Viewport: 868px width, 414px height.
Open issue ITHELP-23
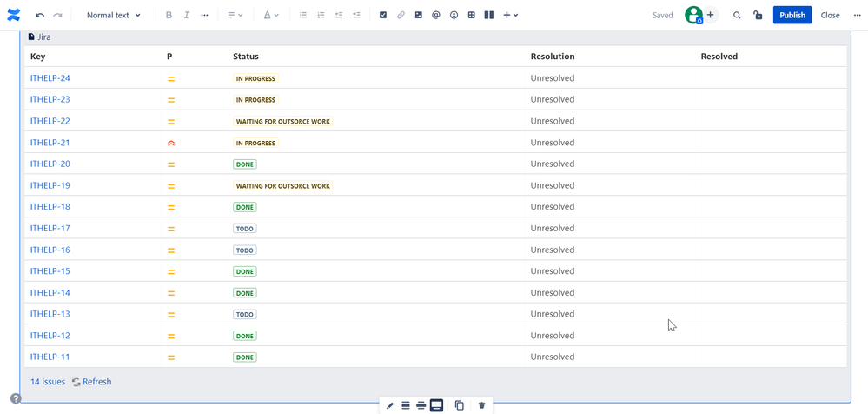[x=50, y=100]
